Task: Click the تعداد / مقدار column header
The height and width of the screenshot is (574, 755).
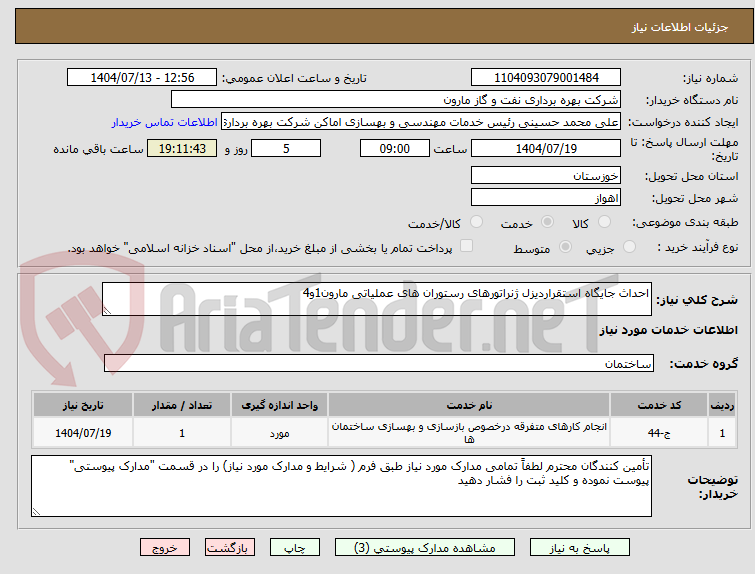Action: point(182,405)
